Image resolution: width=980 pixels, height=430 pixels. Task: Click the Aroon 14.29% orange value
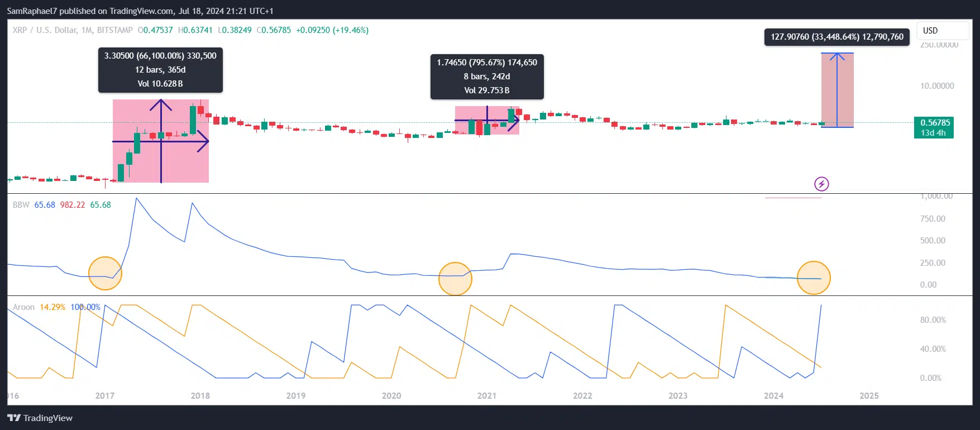pos(52,307)
